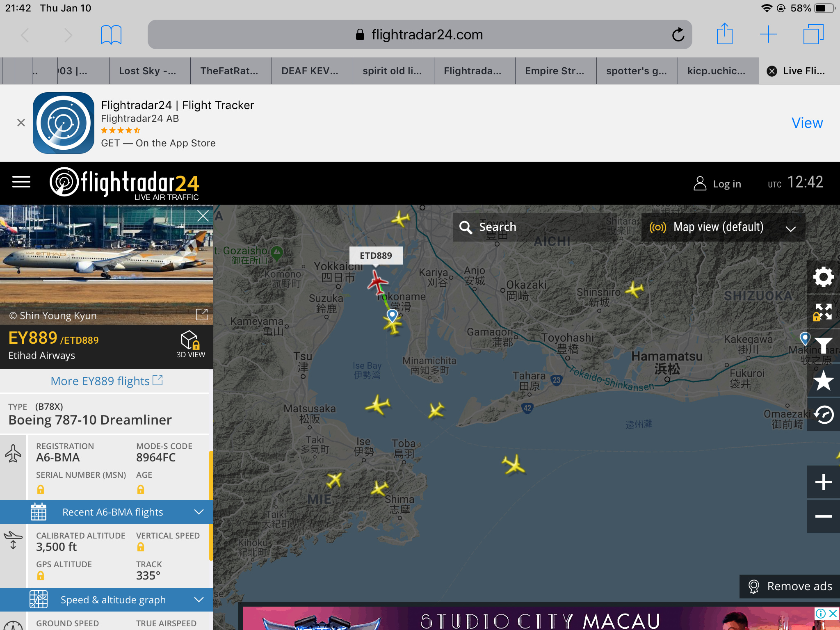Open the 3D VIEW cube icon

190,344
